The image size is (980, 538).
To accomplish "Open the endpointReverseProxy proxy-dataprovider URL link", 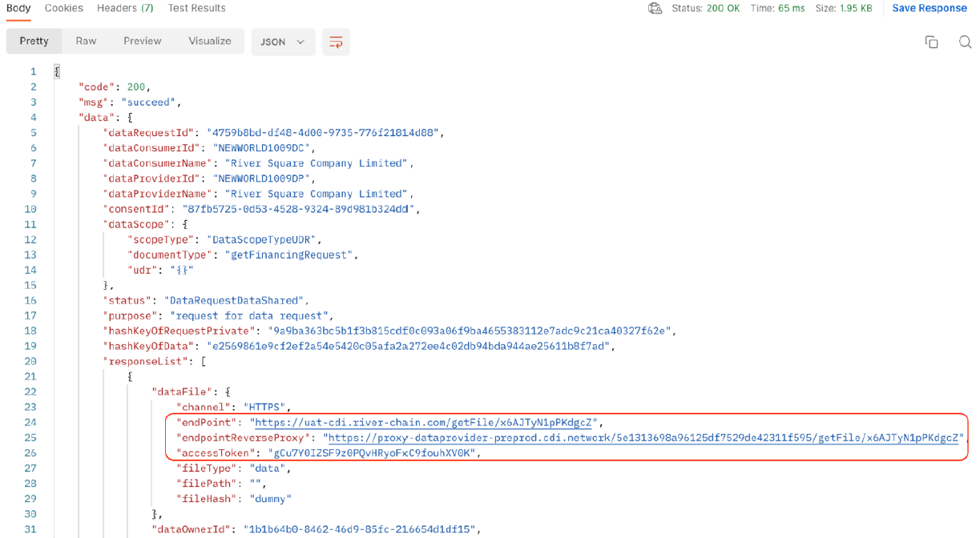I will click(645, 438).
